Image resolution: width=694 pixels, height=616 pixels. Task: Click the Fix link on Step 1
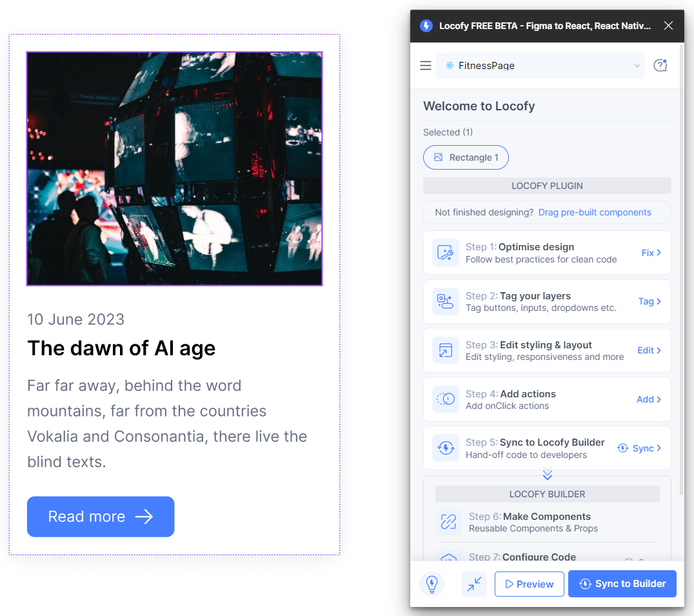tap(651, 253)
